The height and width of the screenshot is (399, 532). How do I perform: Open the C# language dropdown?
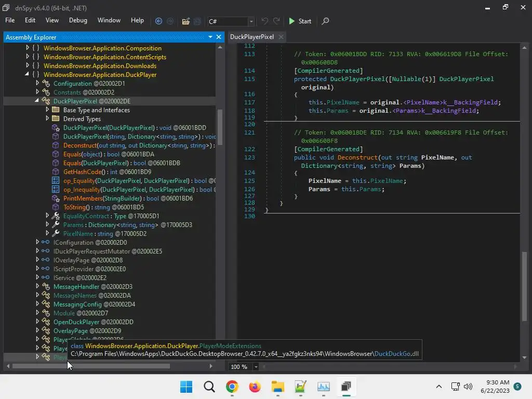point(251,21)
